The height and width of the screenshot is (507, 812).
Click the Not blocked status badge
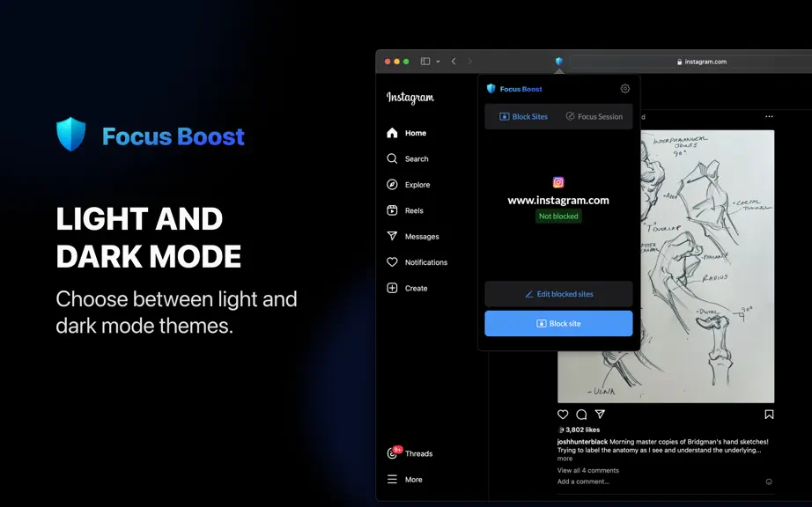point(558,217)
